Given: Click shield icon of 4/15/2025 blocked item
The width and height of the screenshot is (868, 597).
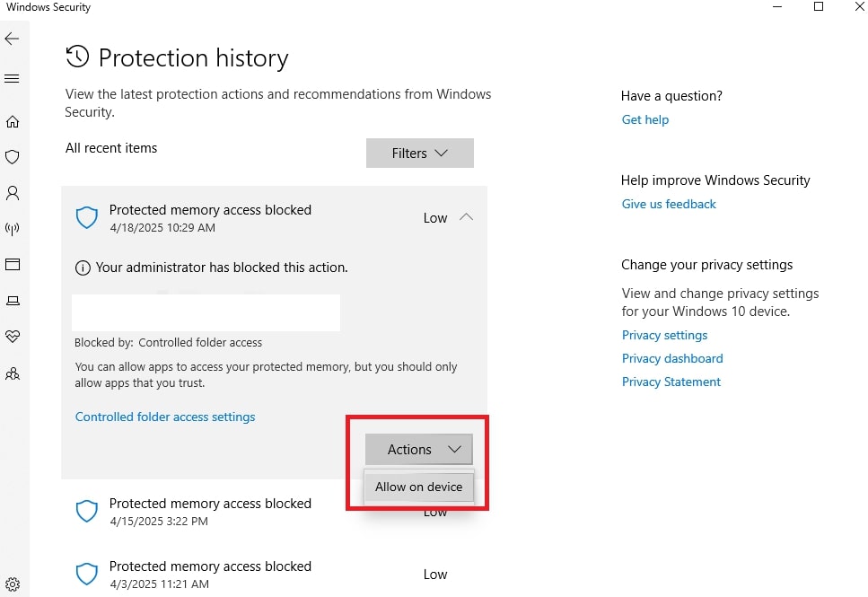Looking at the screenshot, I should (87, 511).
